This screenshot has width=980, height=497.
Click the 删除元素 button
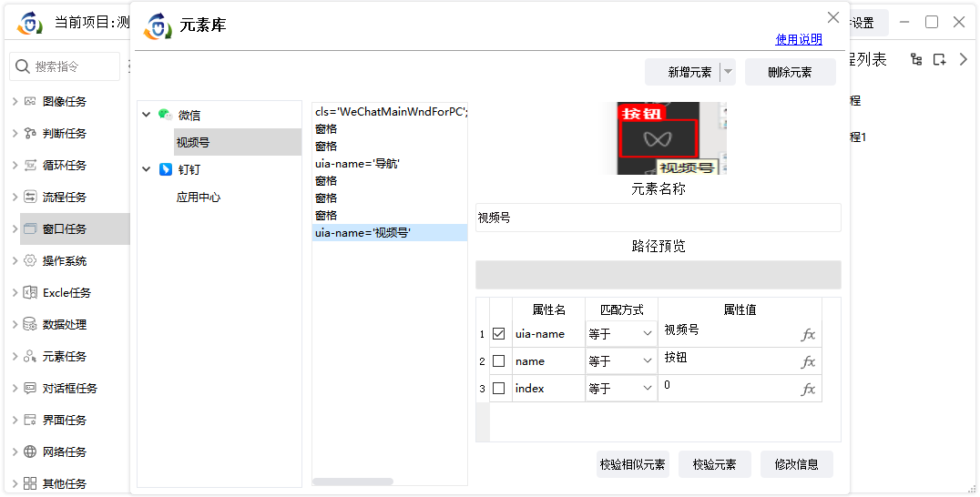click(790, 72)
